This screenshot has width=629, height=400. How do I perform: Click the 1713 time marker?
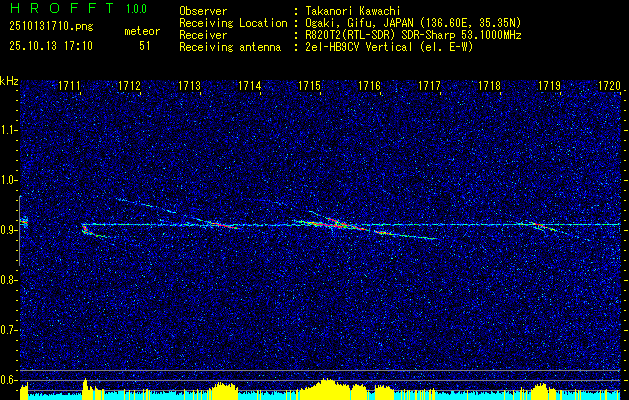tap(189, 87)
